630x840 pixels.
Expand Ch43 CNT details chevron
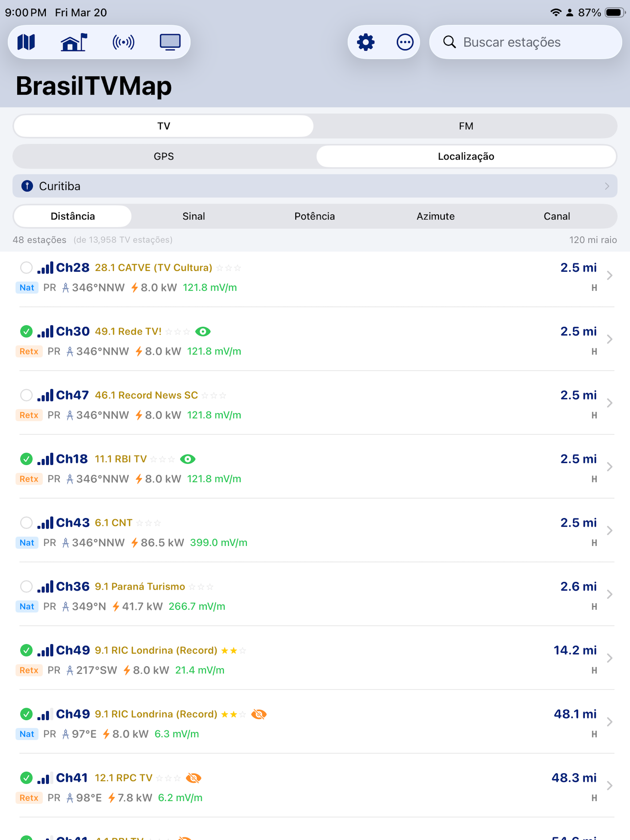(609, 530)
